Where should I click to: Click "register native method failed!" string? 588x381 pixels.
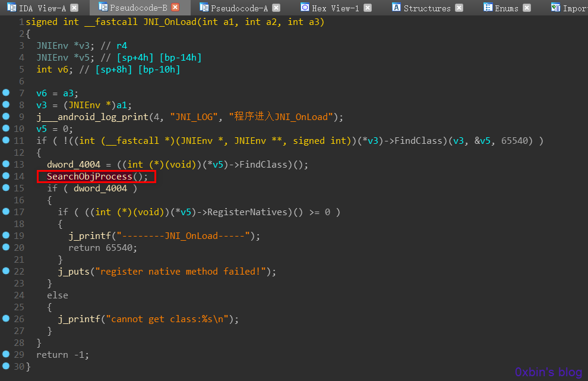[x=181, y=272]
